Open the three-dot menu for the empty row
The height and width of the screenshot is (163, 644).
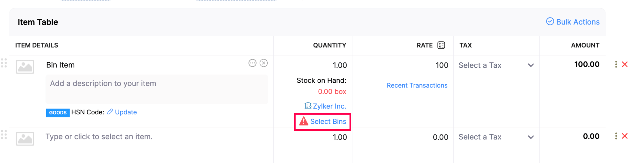click(616, 136)
